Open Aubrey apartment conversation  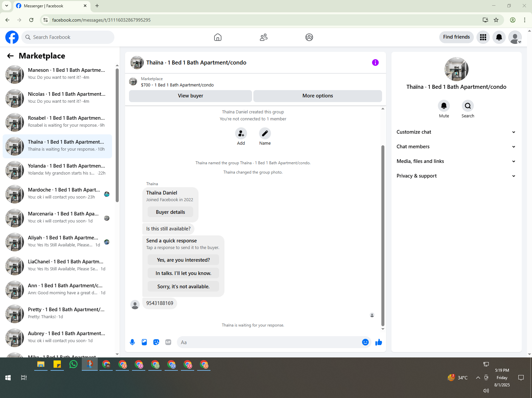57,338
